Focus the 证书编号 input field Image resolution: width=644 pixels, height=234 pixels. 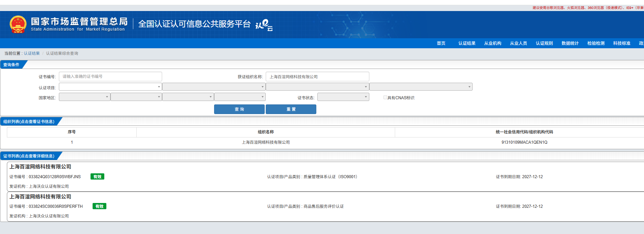tap(110, 77)
